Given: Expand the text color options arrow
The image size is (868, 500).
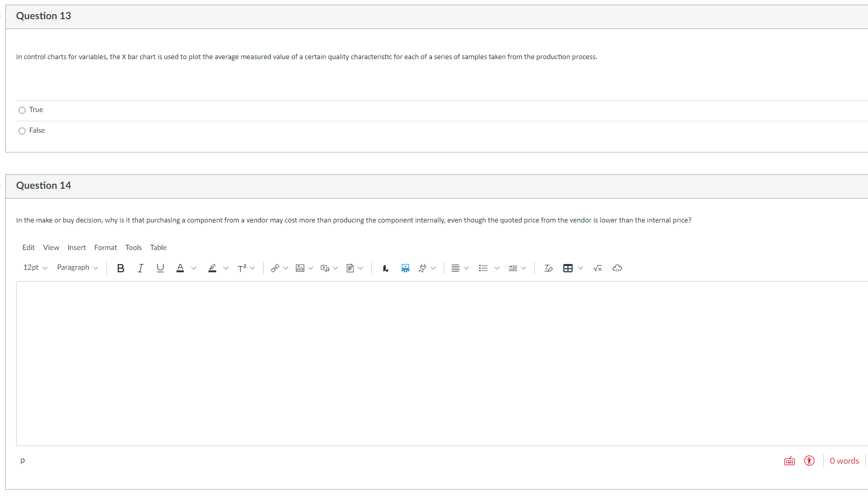Looking at the screenshot, I should [x=194, y=268].
